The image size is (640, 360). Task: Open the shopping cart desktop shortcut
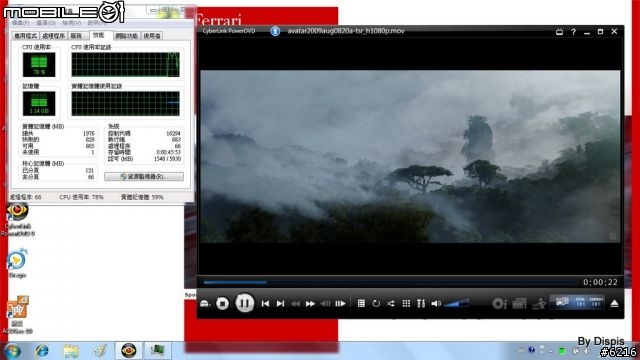(x=17, y=314)
